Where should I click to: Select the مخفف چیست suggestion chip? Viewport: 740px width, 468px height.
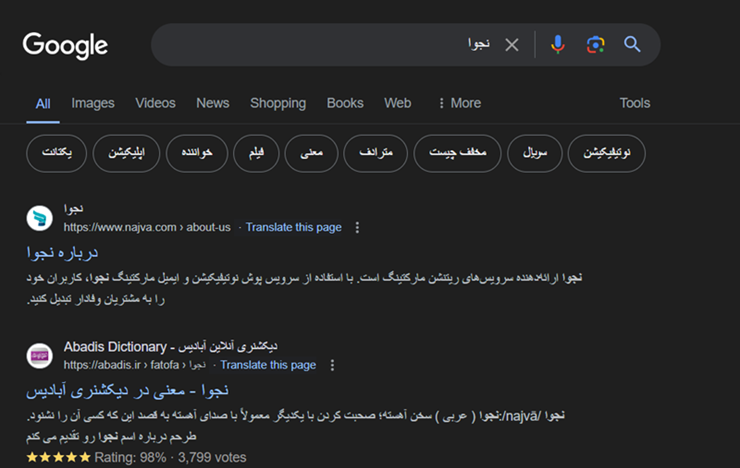click(x=457, y=153)
